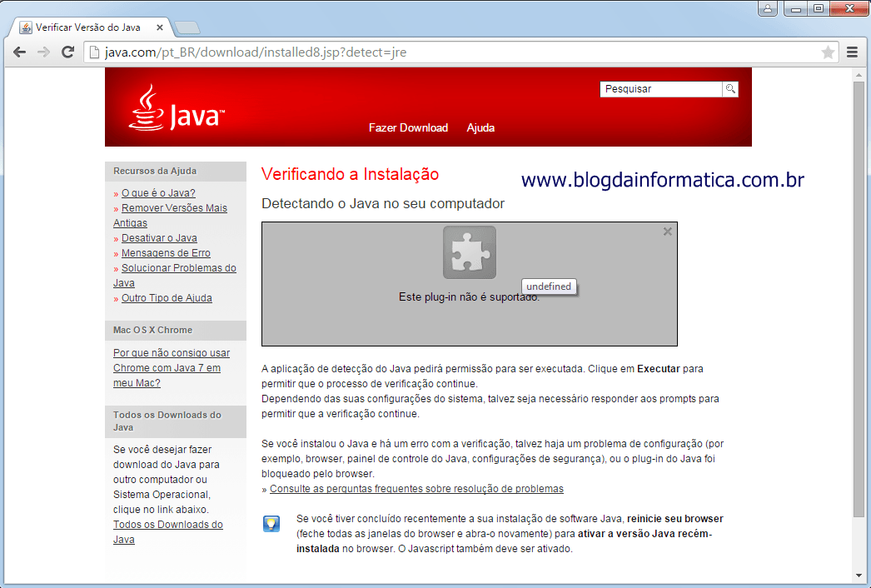The height and width of the screenshot is (588, 871).
Task: Open the Chrome com Java 7 Mac link
Action: pos(171,368)
